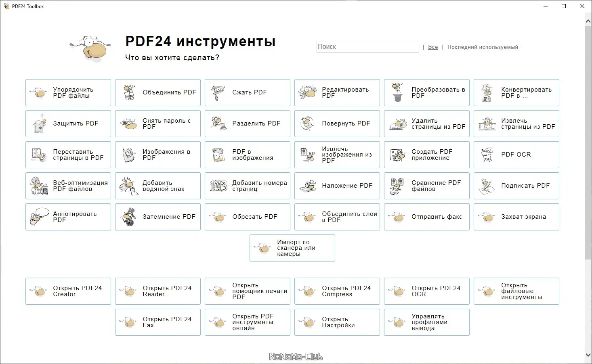Click the Повернуть PDF icon
This screenshot has width=592, height=364.
tap(308, 123)
